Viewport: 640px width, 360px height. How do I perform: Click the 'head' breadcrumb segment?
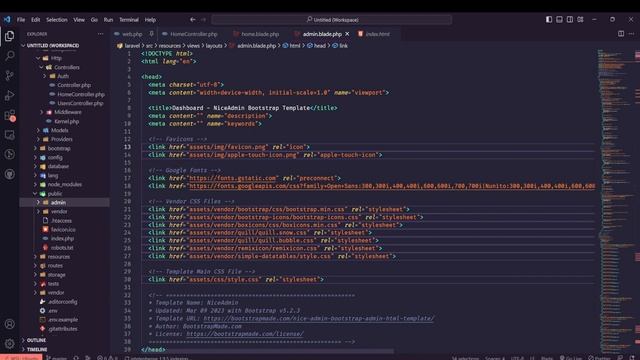click(x=320, y=46)
